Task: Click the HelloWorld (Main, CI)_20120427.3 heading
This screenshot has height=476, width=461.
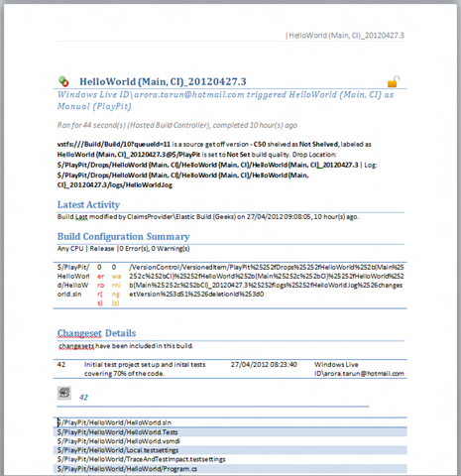Action: pyautogui.click(x=163, y=81)
